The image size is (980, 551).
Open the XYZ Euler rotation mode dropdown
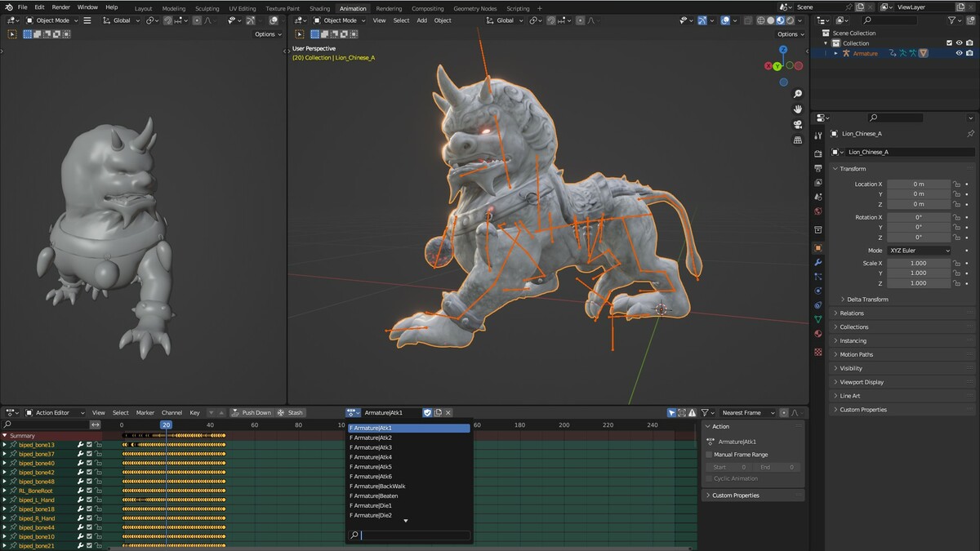point(919,251)
